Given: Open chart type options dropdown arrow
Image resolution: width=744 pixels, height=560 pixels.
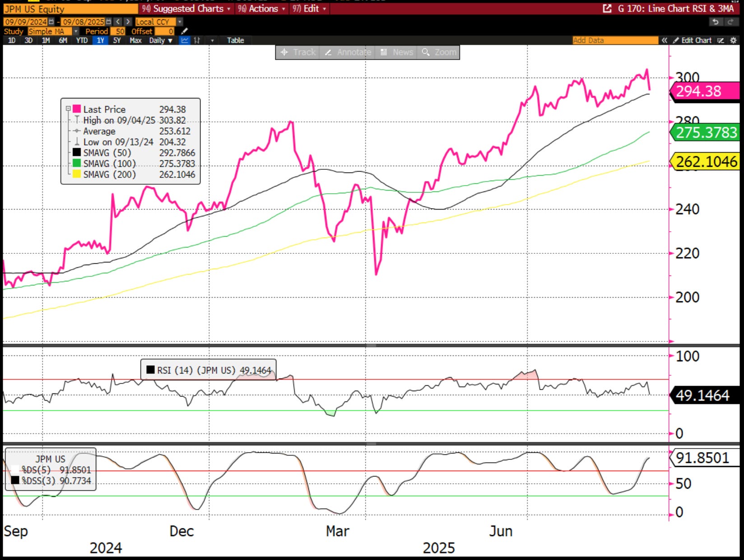Looking at the screenshot, I should [x=212, y=40].
